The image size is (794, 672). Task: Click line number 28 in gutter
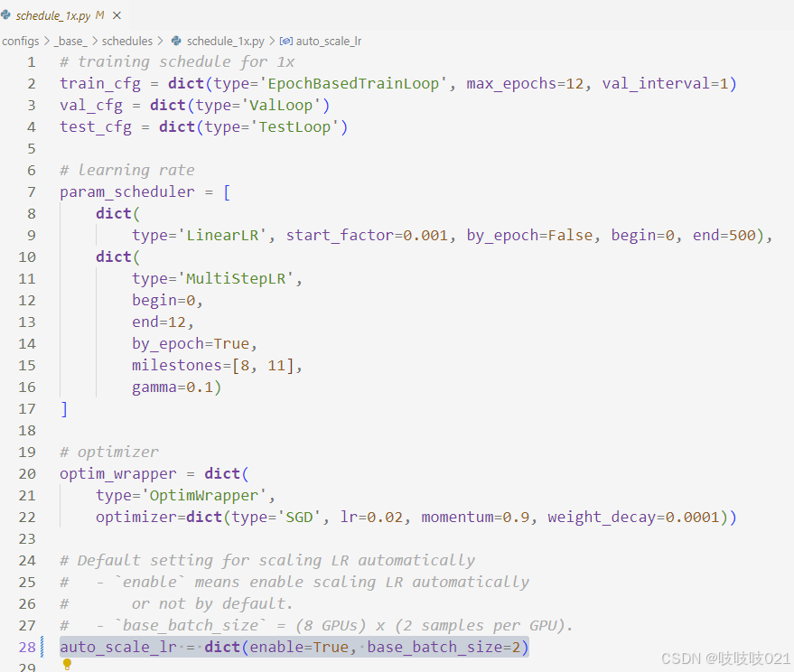click(27, 647)
